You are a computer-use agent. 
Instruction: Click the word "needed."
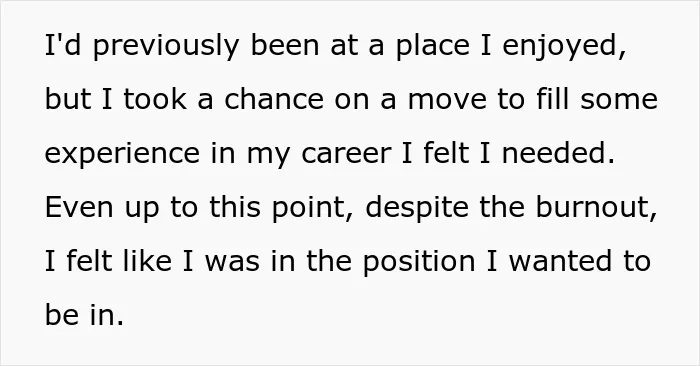pyautogui.click(x=558, y=153)
